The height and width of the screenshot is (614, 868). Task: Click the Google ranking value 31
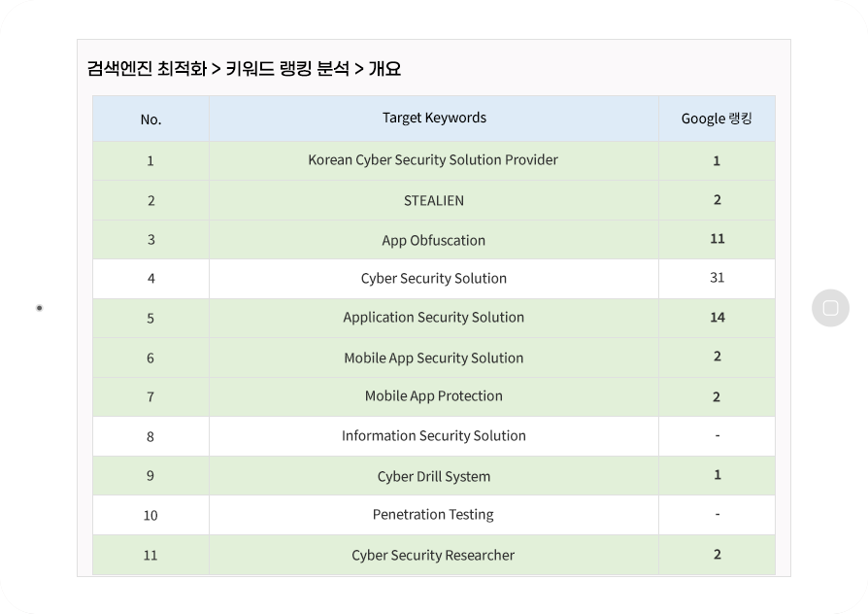(717, 278)
